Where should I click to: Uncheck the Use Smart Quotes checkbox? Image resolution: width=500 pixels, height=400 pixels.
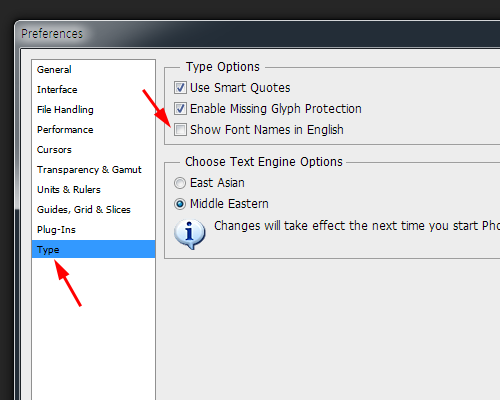click(x=180, y=88)
